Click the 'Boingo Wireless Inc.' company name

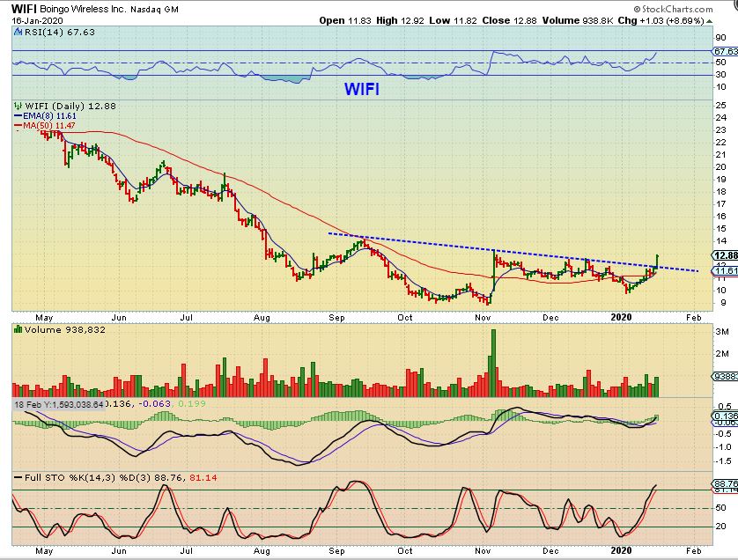[83, 9]
